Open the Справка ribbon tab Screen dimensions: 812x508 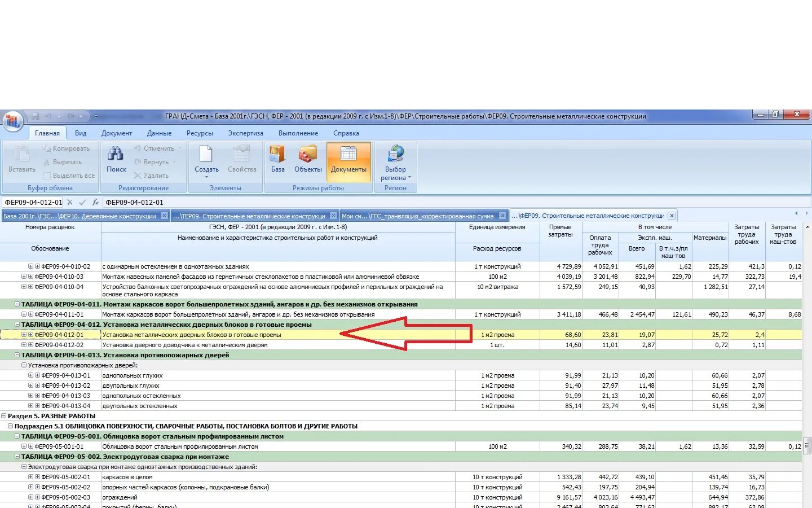[346, 133]
